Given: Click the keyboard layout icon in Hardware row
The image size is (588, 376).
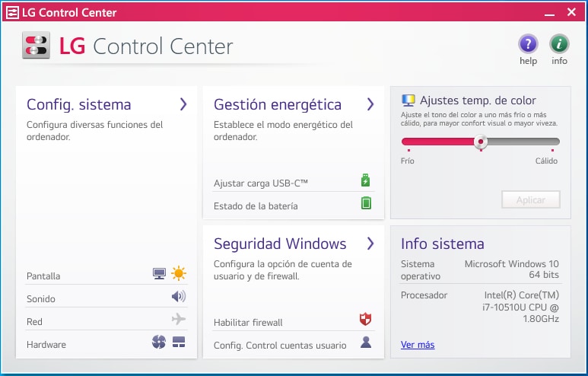Looking at the screenshot, I should click(x=179, y=343).
